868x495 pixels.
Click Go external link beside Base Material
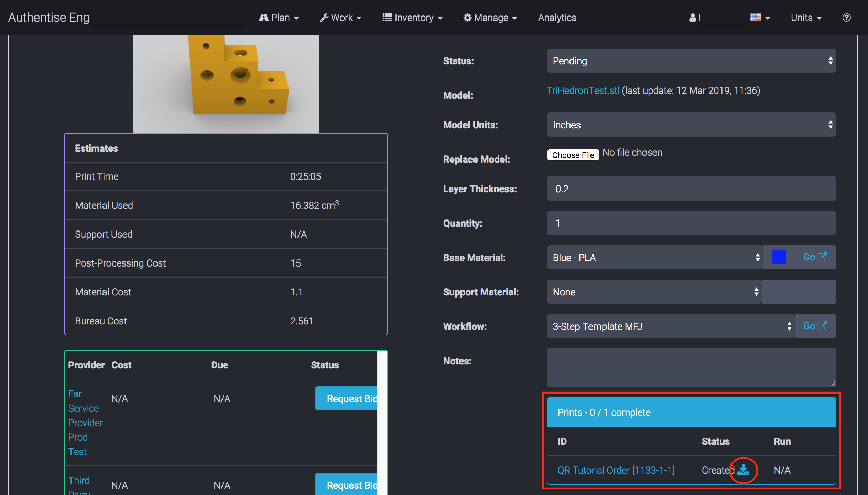(x=815, y=257)
